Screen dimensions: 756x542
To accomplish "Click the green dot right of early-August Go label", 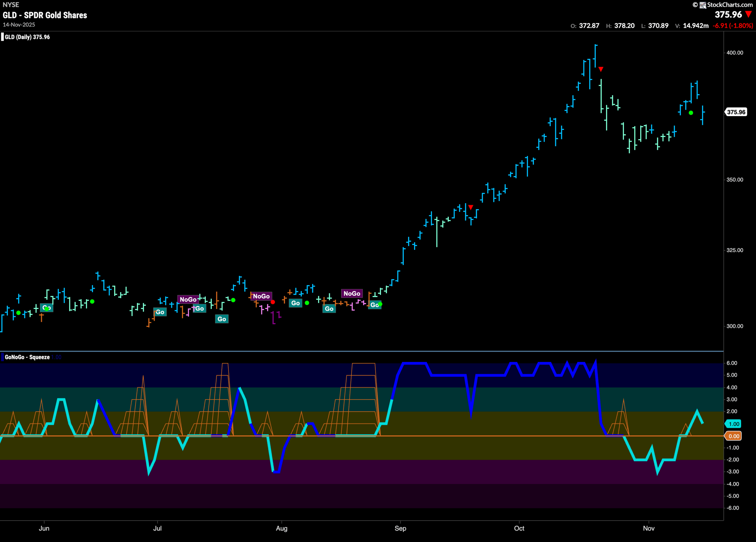I will point(307,303).
